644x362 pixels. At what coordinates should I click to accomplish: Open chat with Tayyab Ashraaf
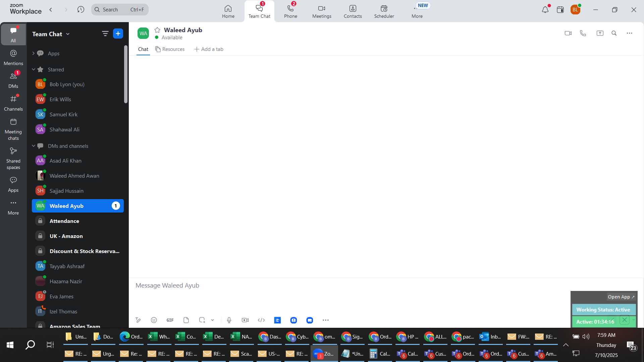point(78,266)
